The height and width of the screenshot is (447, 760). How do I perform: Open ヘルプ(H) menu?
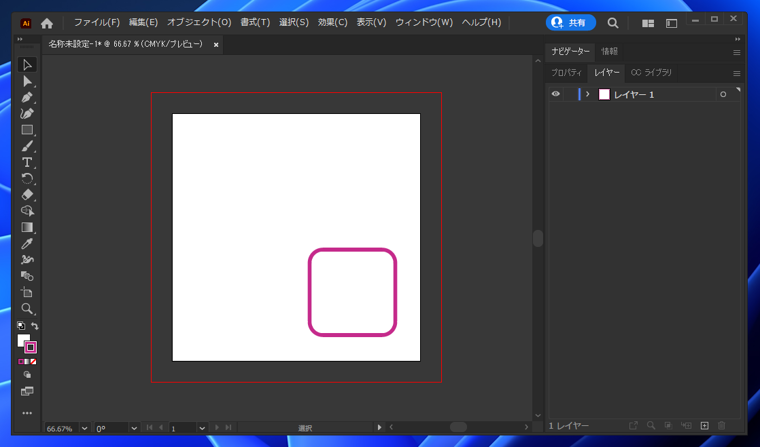point(481,22)
